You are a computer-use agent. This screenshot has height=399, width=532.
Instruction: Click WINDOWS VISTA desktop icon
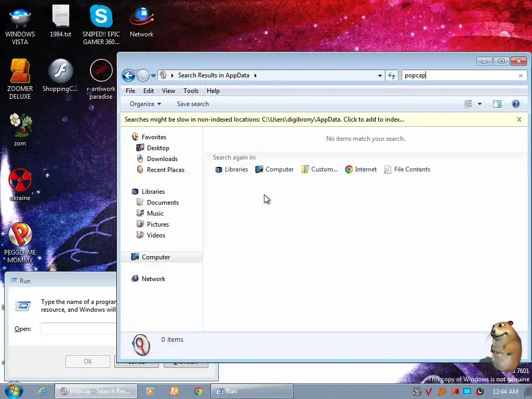pos(20,26)
